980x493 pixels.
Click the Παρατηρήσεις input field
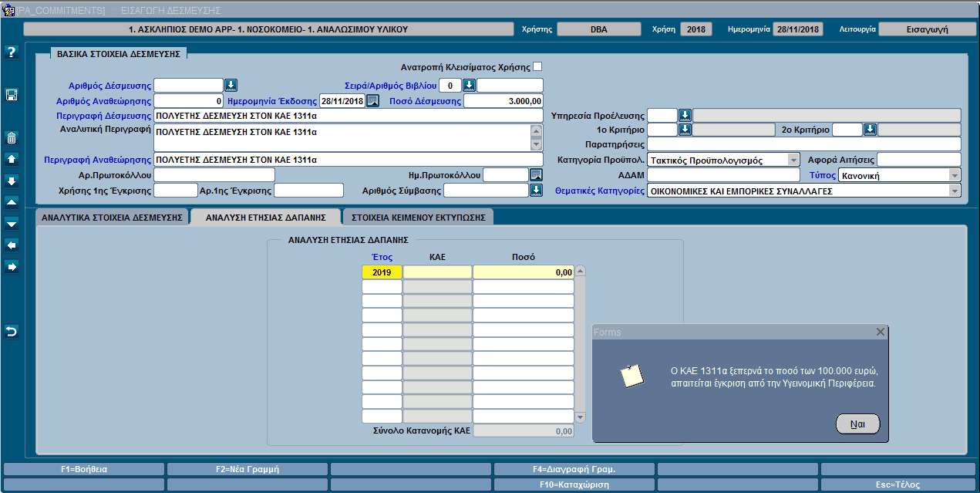804,144
